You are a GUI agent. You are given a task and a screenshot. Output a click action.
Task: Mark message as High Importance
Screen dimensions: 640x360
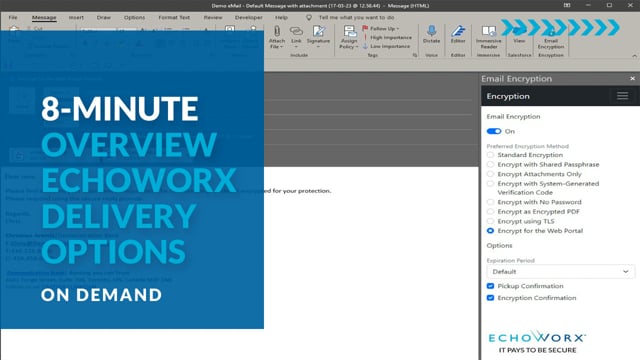[387, 38]
